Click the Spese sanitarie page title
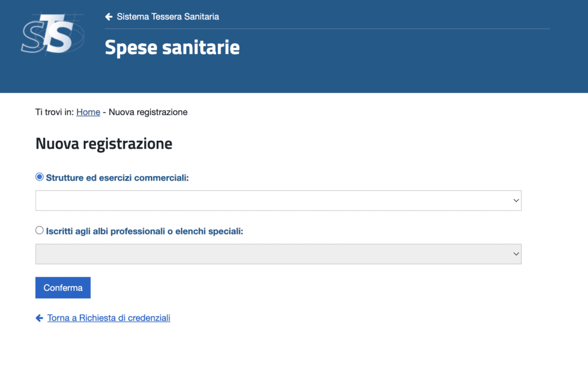The image size is (588, 368). coord(172,47)
